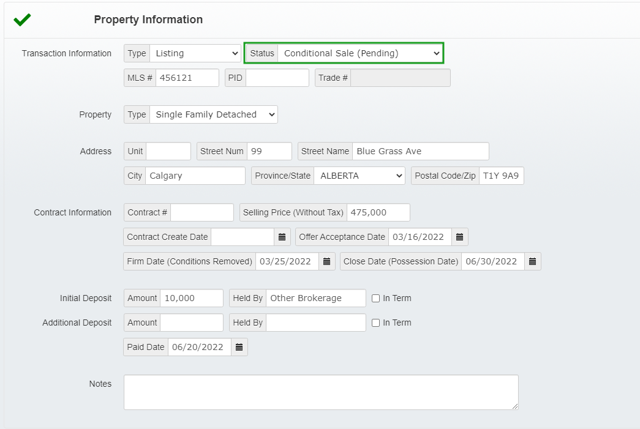Click the Postal Code/Zip field
Screen dimensions: 640x429
pyautogui.click(x=501, y=176)
